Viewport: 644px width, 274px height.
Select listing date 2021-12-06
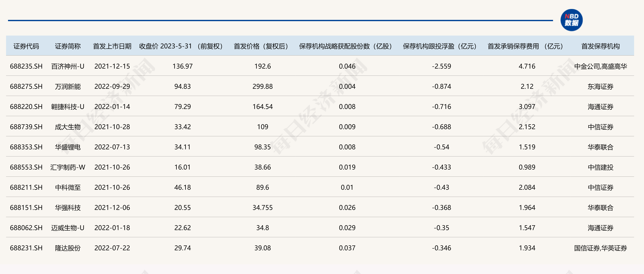pos(112,208)
